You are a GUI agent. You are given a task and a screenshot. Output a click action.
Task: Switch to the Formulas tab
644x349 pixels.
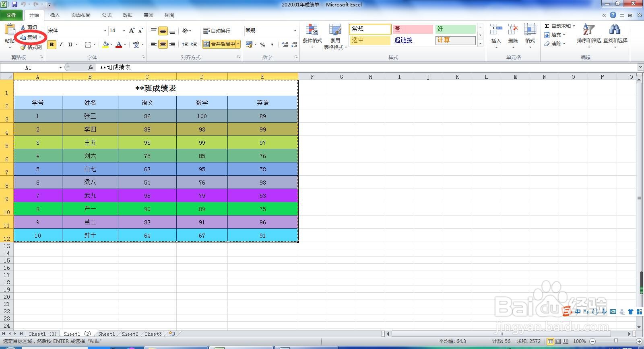pos(107,15)
